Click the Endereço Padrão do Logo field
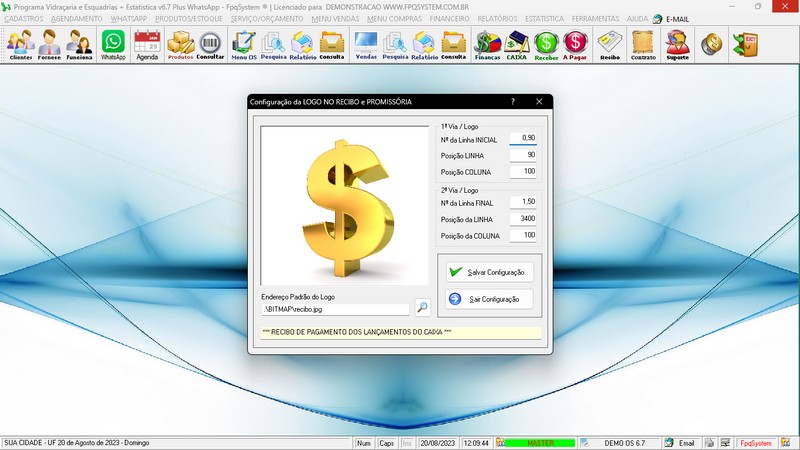 (335, 310)
